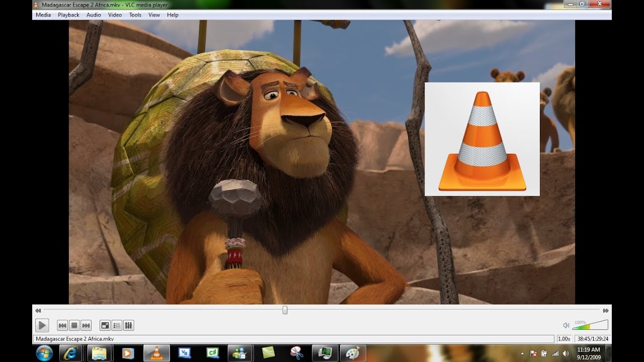
Task: Open Paint from the taskbar palette icon
Action: [353, 353]
